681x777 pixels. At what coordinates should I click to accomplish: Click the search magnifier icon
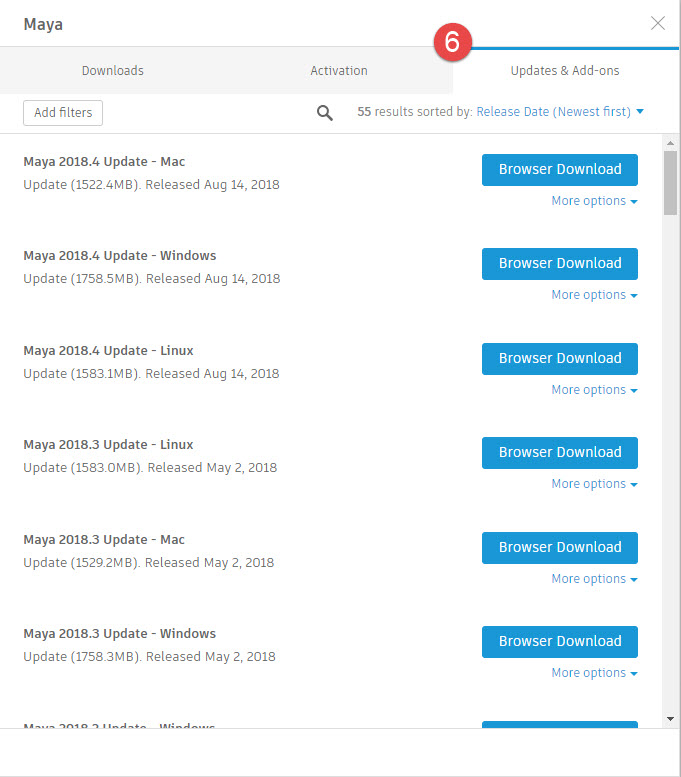coord(325,113)
